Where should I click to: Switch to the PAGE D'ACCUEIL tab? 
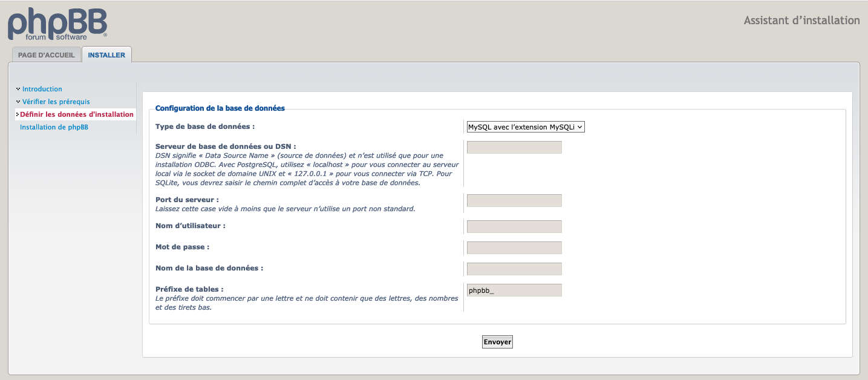pos(47,55)
